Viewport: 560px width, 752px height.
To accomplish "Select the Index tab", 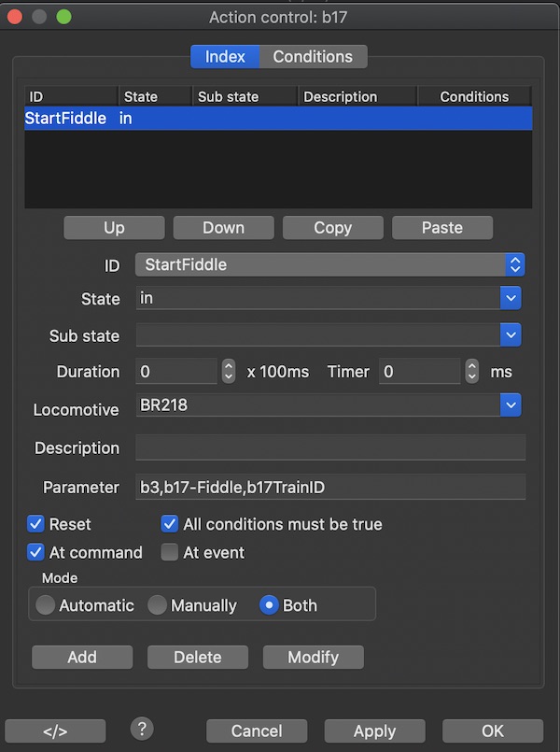I will [x=225, y=57].
